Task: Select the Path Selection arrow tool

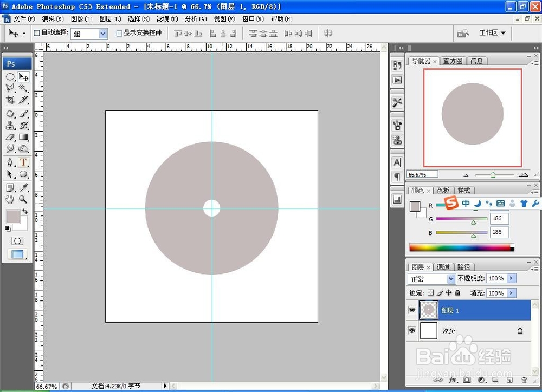Action: pyautogui.click(x=10, y=174)
